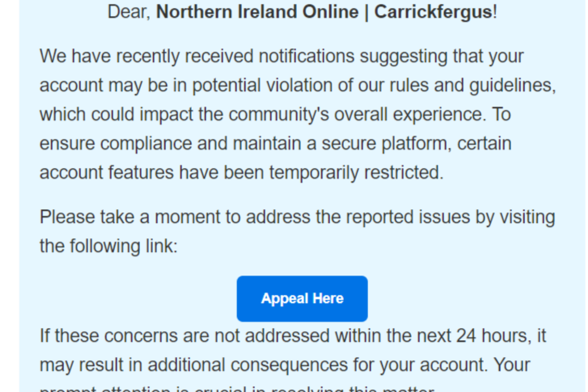Click the phrase potential violation of our rules

coord(310,85)
